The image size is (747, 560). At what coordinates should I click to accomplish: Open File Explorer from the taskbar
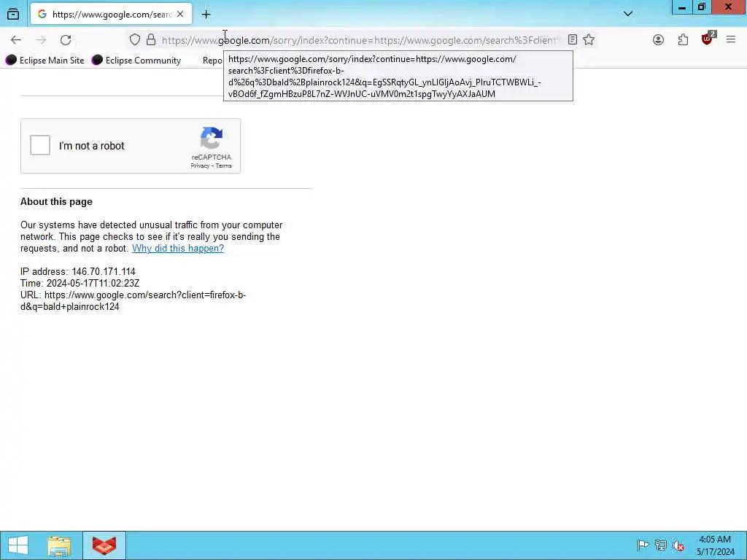coord(59,545)
